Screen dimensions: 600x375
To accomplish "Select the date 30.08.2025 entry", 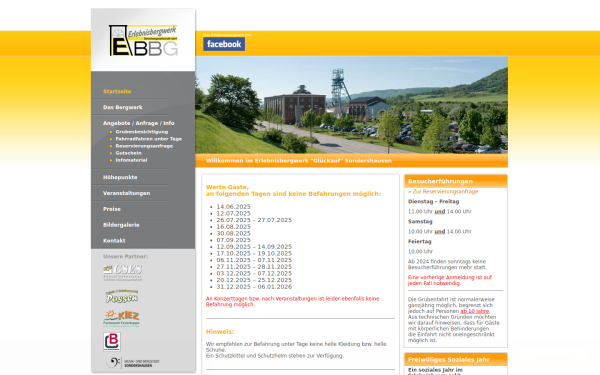I will point(233,233).
